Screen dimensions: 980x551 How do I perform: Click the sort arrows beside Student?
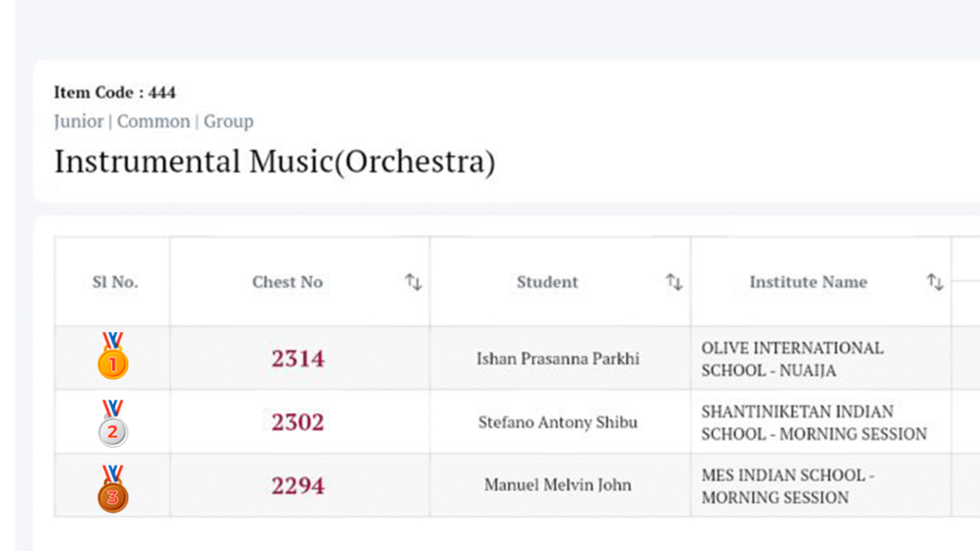tap(674, 282)
